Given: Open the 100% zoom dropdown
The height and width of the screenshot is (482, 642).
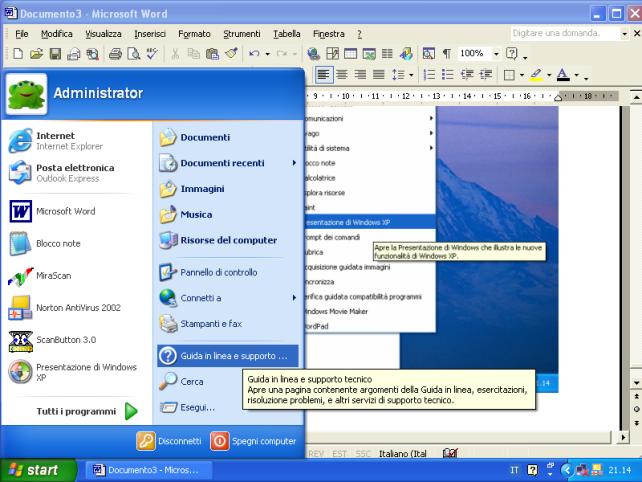Looking at the screenshot, I should 496,54.
